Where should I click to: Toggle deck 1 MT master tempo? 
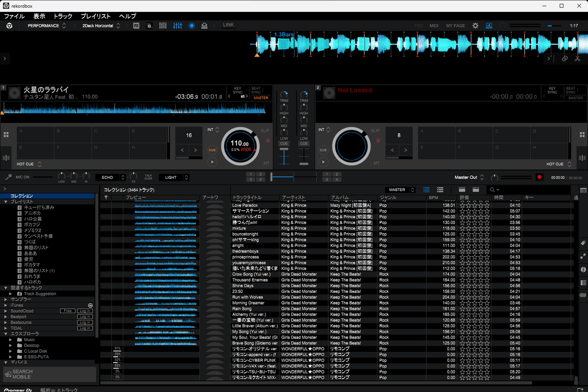(x=266, y=163)
